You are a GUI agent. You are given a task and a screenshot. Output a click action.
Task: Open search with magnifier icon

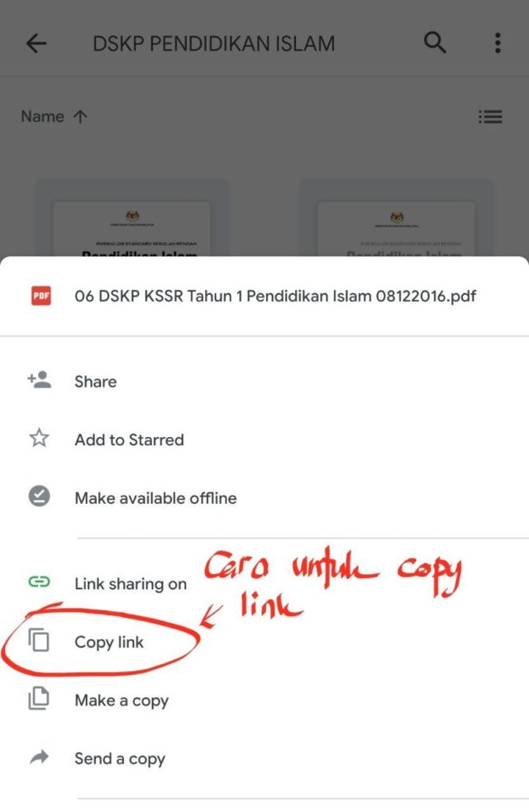435,42
